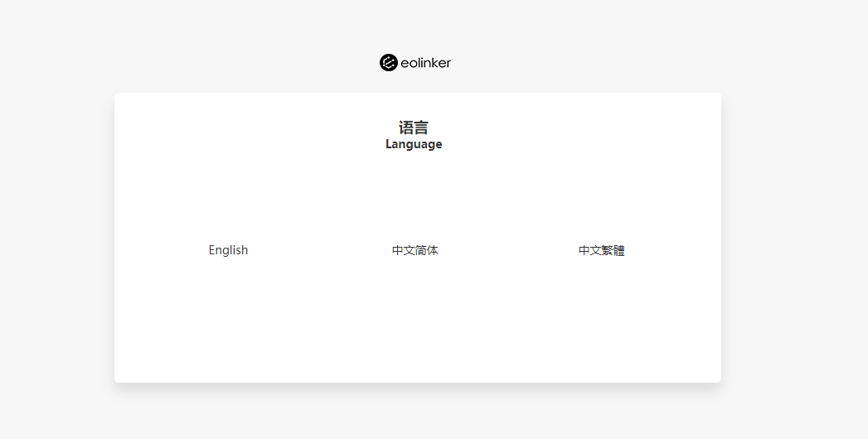Click the 语言 heading
868x439 pixels.
414,128
